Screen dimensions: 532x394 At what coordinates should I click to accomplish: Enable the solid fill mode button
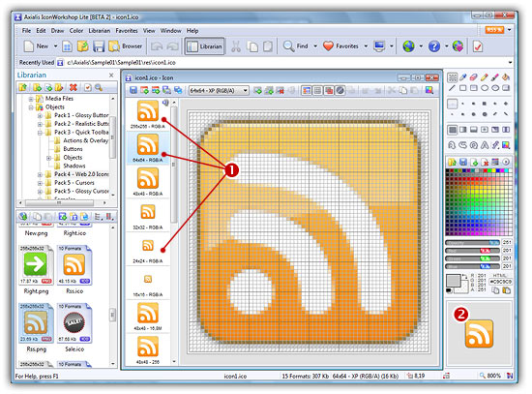tap(453, 130)
